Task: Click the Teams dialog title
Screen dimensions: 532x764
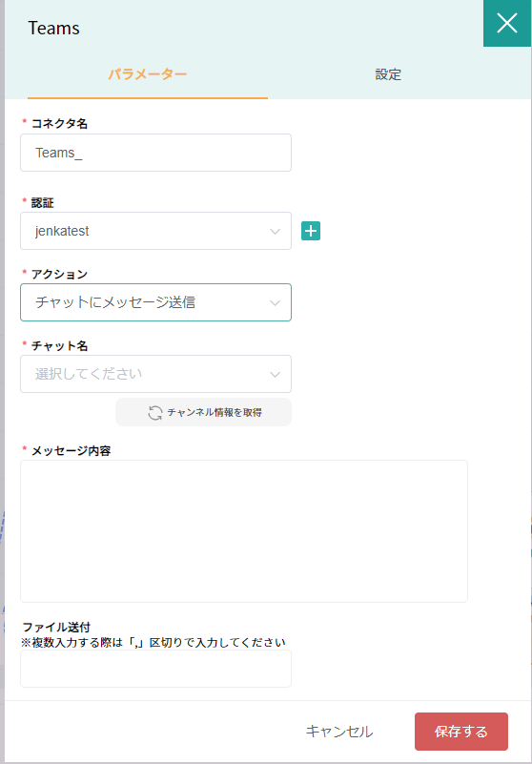Action: pyautogui.click(x=53, y=28)
